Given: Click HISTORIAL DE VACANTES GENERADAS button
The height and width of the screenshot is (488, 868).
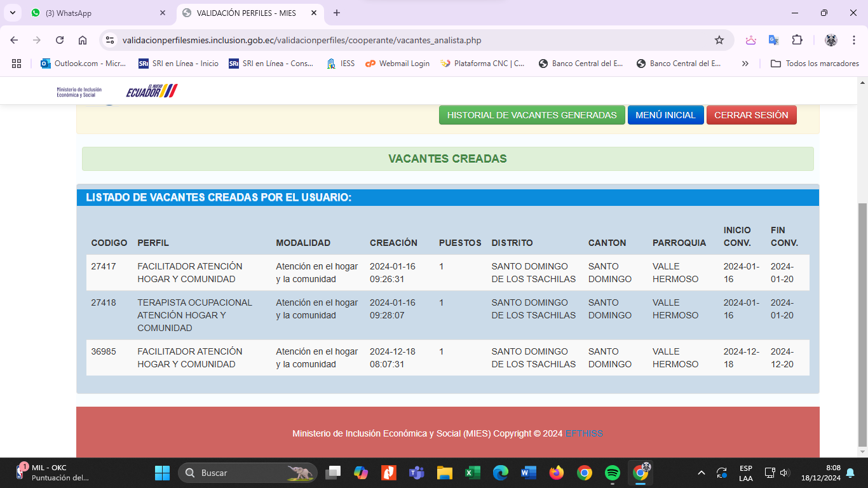Looking at the screenshot, I should point(532,115).
